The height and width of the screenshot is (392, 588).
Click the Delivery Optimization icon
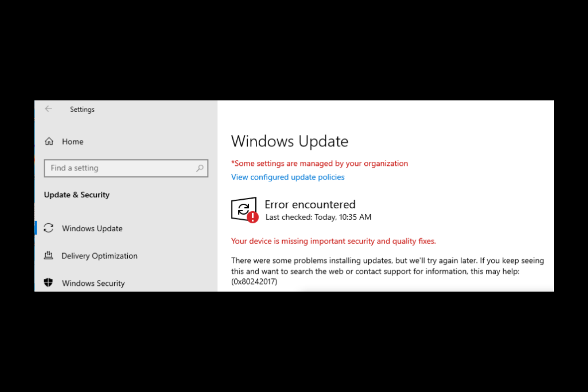point(49,255)
